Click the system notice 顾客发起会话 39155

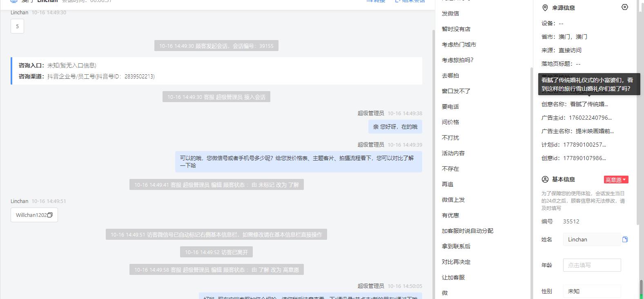pyautogui.click(x=216, y=46)
